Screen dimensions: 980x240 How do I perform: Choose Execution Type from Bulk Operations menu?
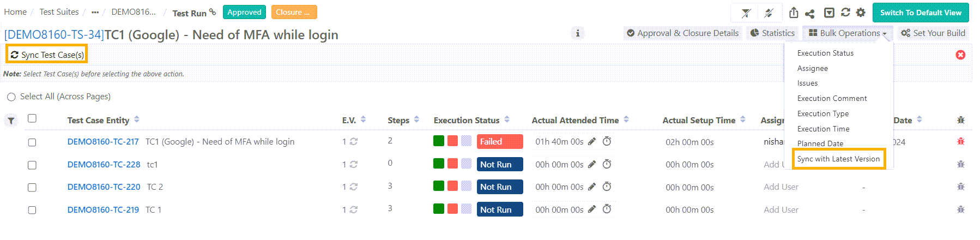tap(822, 113)
